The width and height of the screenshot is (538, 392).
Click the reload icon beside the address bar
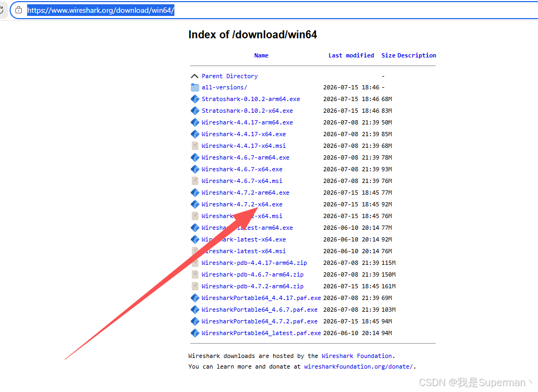pos(2,10)
